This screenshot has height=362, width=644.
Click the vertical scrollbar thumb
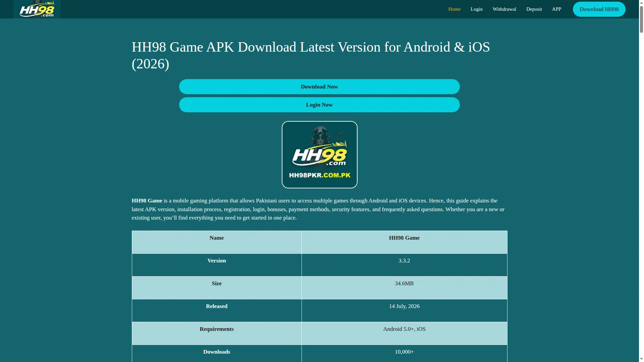tap(641, 19)
